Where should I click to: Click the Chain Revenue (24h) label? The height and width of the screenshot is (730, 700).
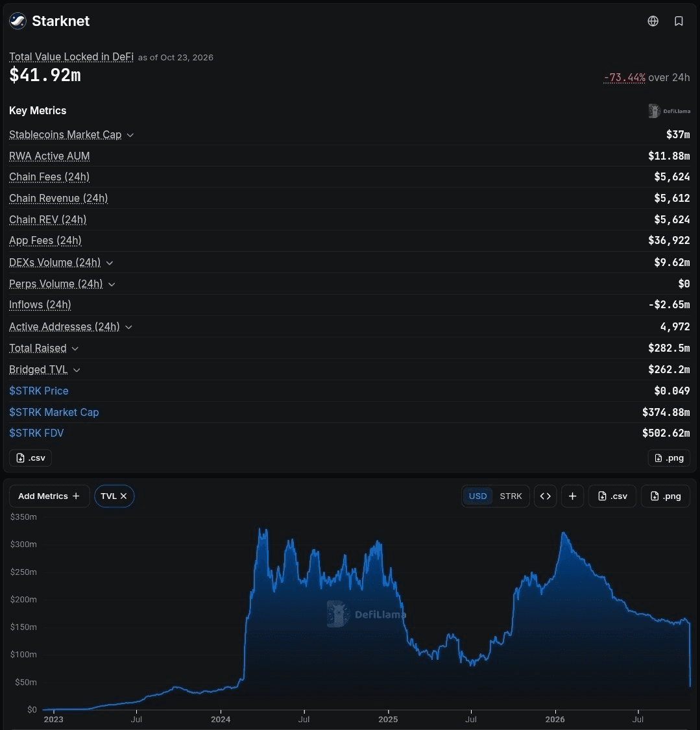[x=58, y=199]
